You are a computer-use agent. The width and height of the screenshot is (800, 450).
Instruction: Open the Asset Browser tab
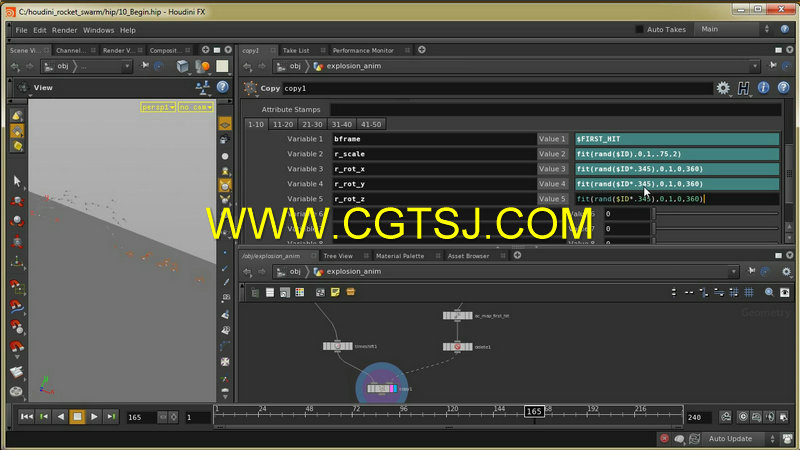[468, 256]
